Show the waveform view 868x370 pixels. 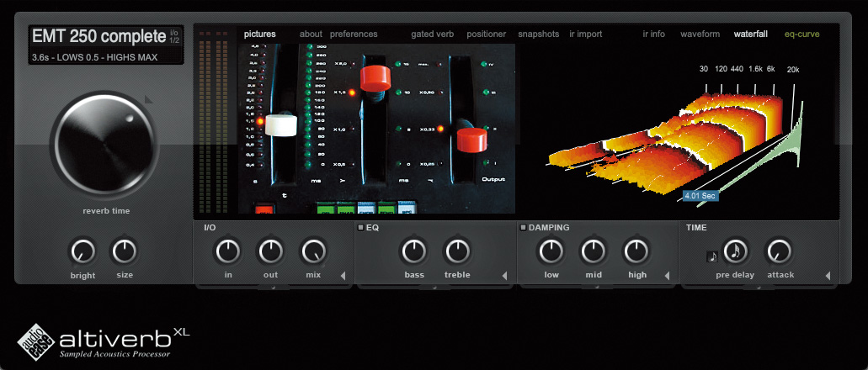[700, 34]
